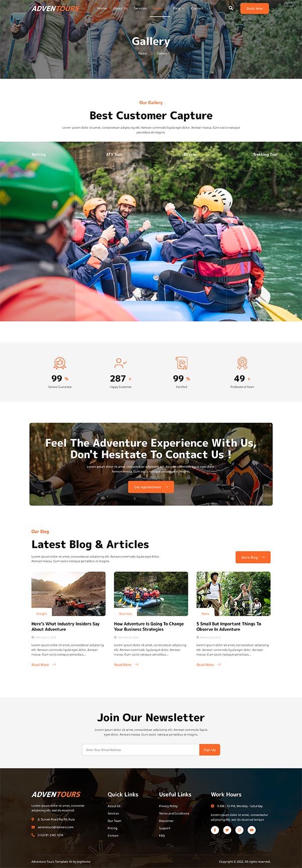Select the Happy Customer person icon
The image size is (302, 868).
coord(121,363)
